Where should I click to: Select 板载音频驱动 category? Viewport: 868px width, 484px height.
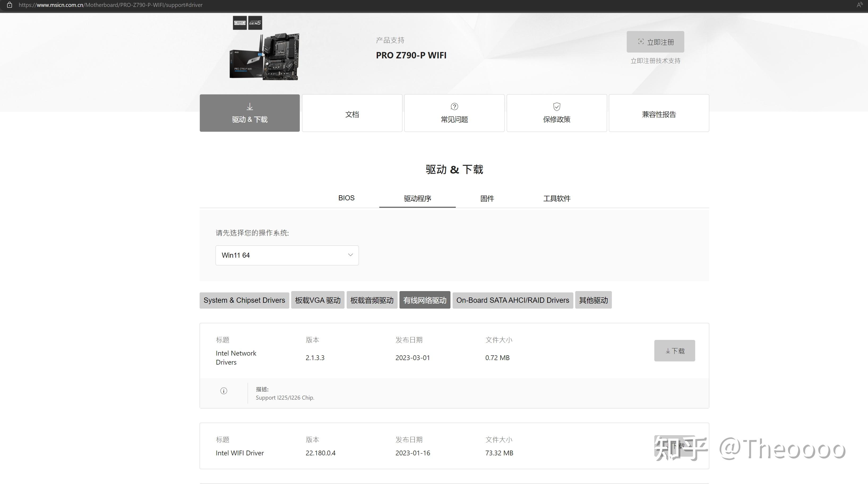click(372, 300)
